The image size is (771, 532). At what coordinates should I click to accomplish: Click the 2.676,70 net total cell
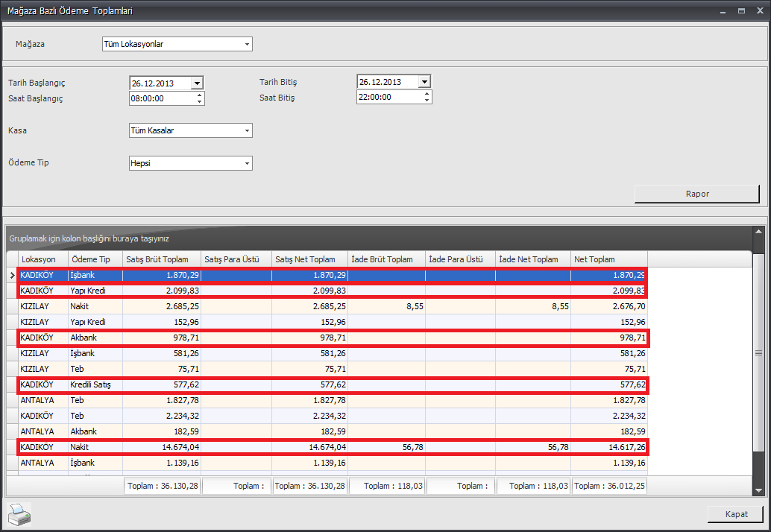click(x=608, y=306)
